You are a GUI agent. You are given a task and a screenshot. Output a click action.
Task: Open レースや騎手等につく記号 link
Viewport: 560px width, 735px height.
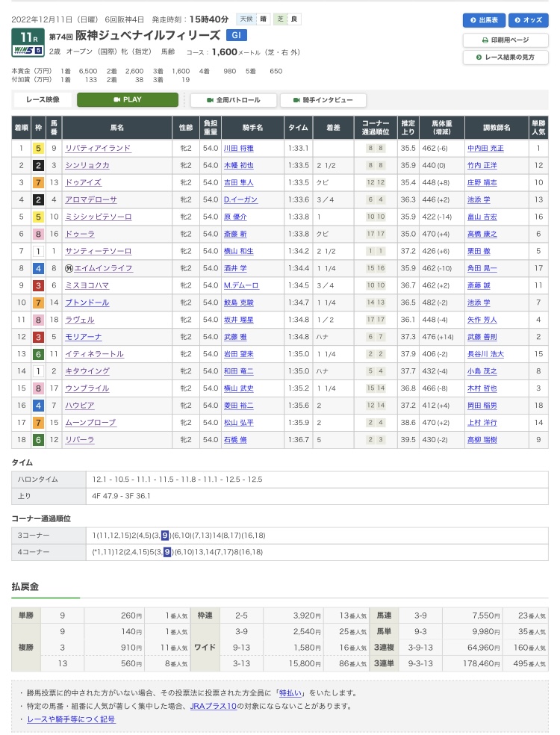[x=71, y=719]
